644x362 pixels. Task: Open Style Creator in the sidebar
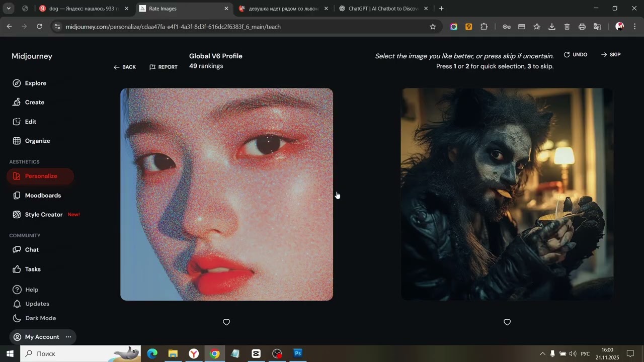pyautogui.click(x=45, y=215)
